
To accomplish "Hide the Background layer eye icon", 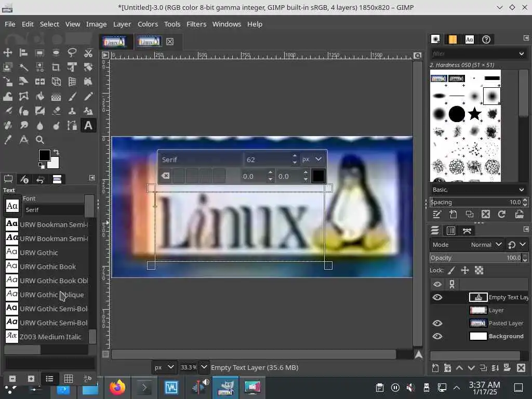I will tap(437, 336).
